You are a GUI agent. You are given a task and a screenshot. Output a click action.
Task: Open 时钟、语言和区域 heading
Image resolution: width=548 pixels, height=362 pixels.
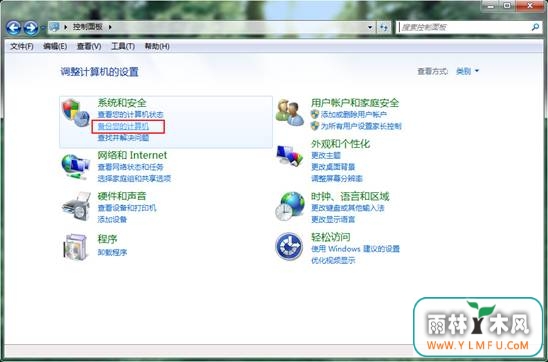(350, 196)
